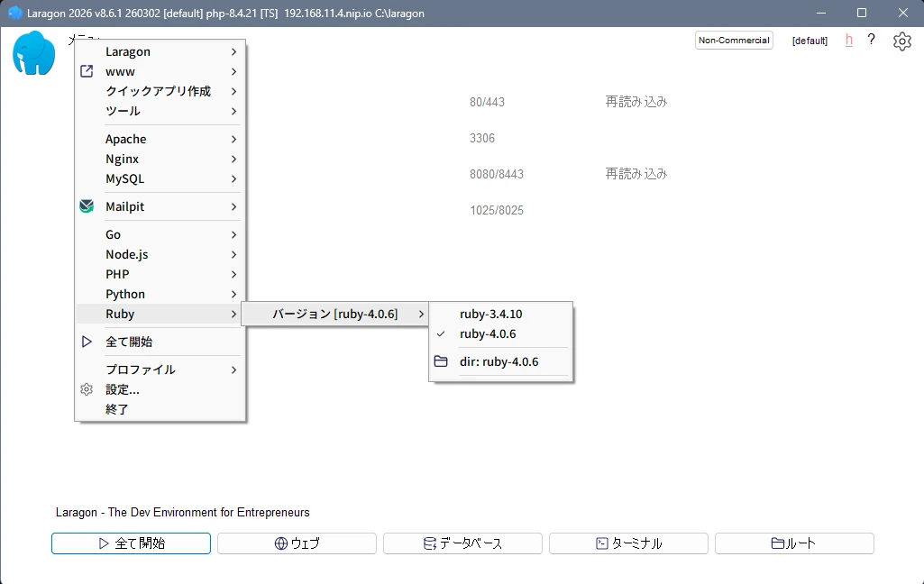Click the red underlined h icon
Image resolution: width=924 pixels, height=584 pixels.
pos(848,40)
